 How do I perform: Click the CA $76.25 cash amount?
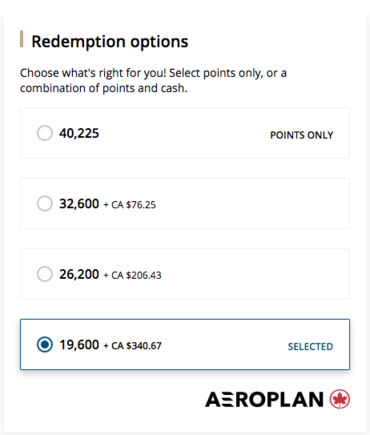133,205
